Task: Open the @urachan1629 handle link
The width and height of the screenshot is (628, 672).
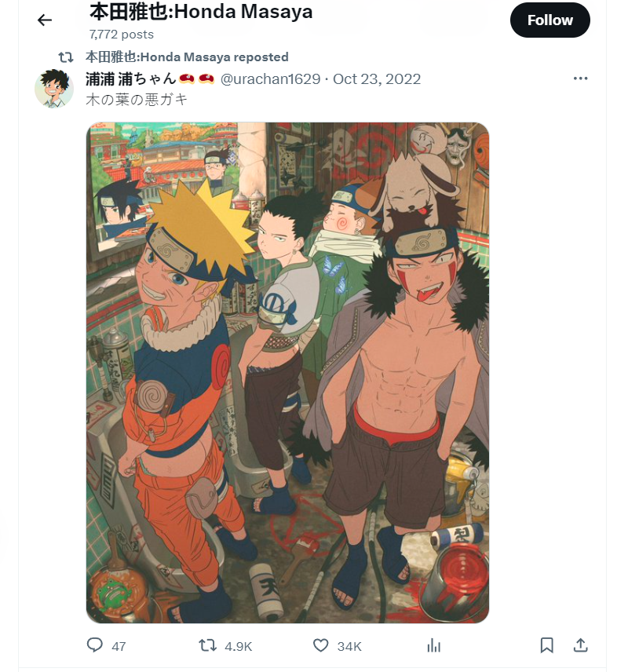Action: [x=271, y=79]
